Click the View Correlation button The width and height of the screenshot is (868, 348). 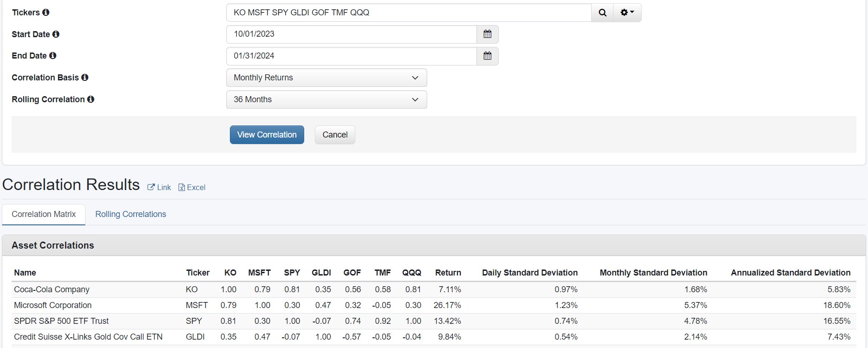[267, 135]
